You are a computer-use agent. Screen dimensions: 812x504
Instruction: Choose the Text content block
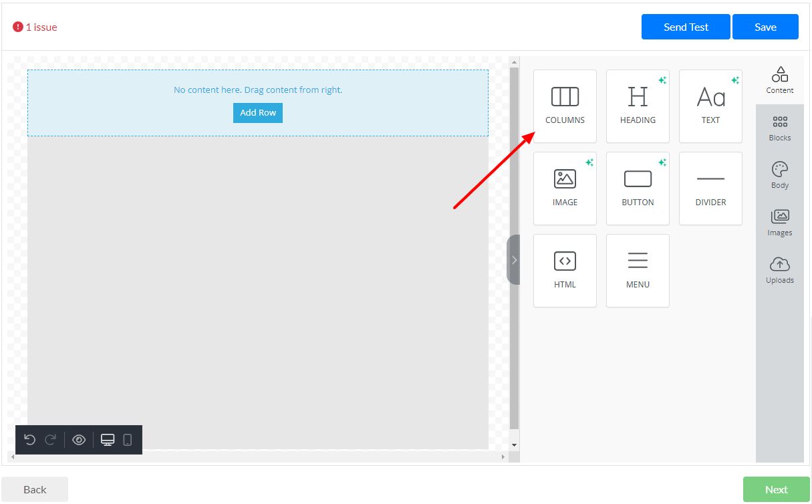pyautogui.click(x=710, y=106)
